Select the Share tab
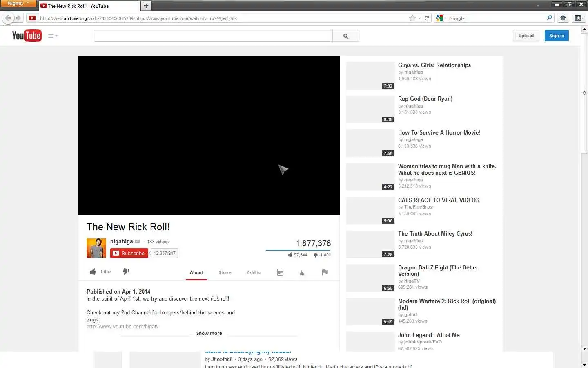The width and height of the screenshot is (588, 368). click(x=225, y=272)
